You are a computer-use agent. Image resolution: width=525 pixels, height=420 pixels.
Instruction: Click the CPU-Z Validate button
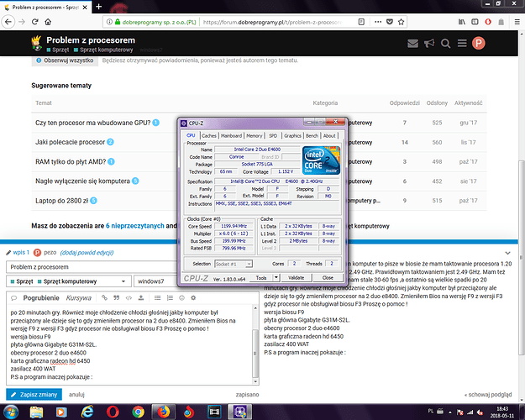point(296,278)
